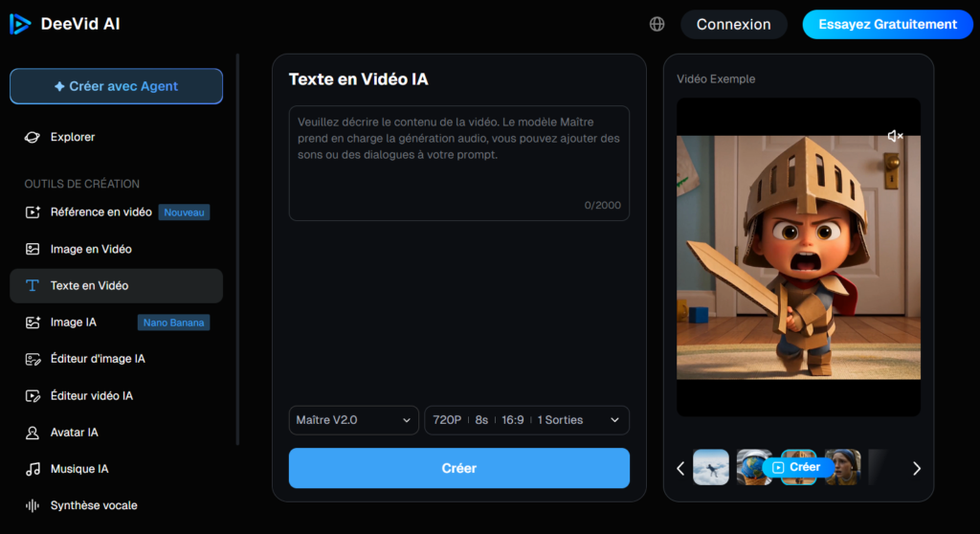Open Musique IA tool
The height and width of the screenshot is (534, 980).
(116, 469)
